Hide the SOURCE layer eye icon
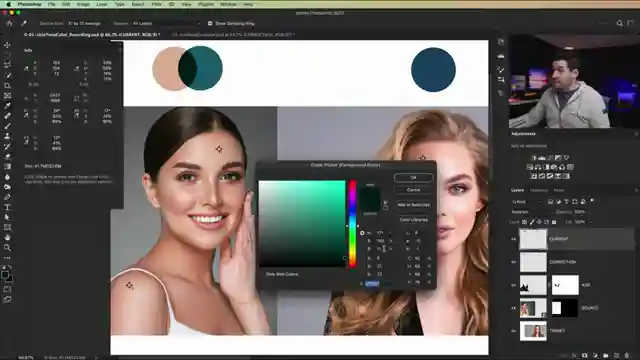This screenshot has height=360, width=640. [513, 308]
